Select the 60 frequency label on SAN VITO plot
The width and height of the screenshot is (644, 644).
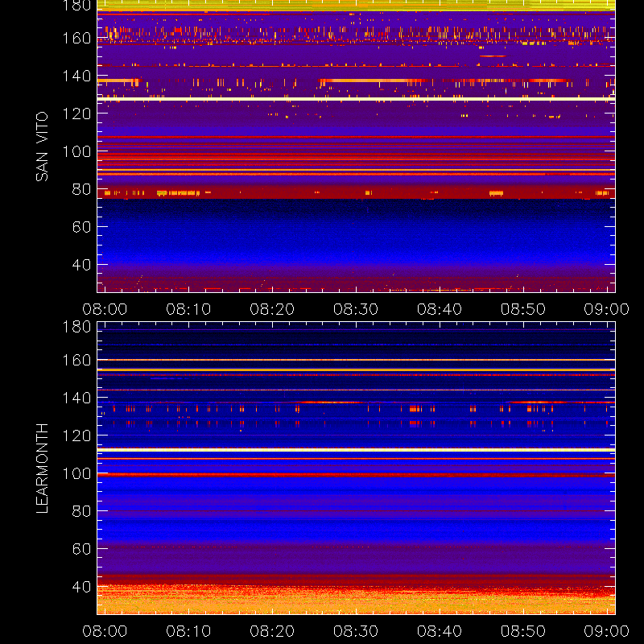click(81, 227)
